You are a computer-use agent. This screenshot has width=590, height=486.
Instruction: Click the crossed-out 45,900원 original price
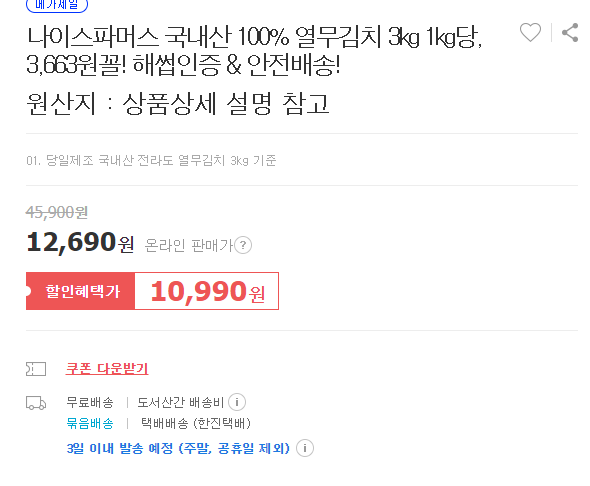57,213
